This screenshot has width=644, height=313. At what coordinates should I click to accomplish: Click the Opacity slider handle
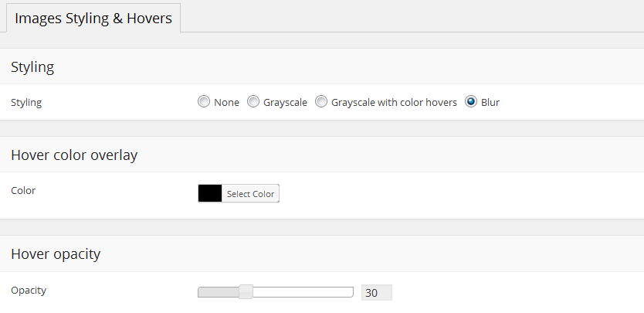(x=246, y=291)
